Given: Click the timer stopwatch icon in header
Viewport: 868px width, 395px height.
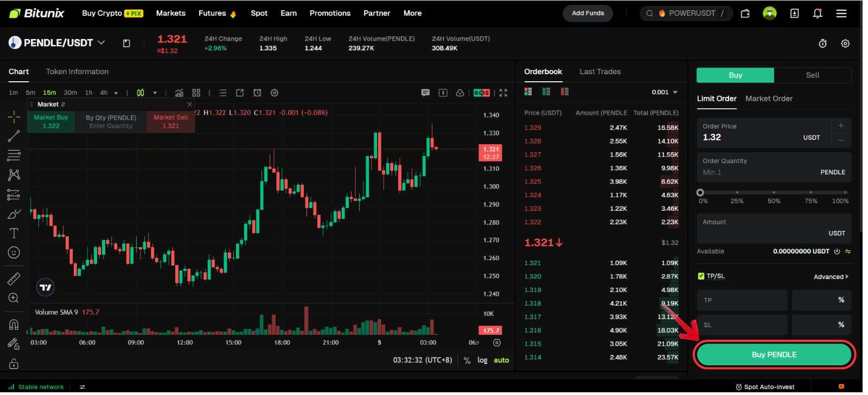Looking at the screenshot, I should (x=823, y=43).
